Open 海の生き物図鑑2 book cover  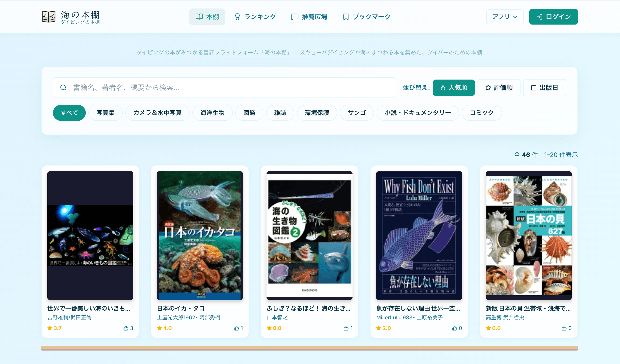pyautogui.click(x=309, y=235)
